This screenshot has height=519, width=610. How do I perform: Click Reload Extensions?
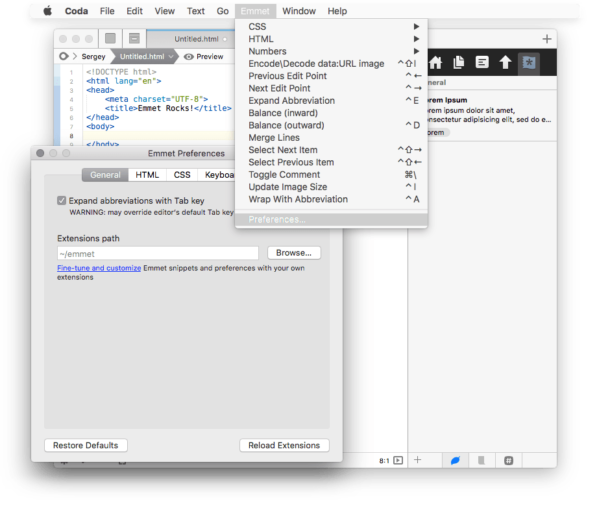284,445
